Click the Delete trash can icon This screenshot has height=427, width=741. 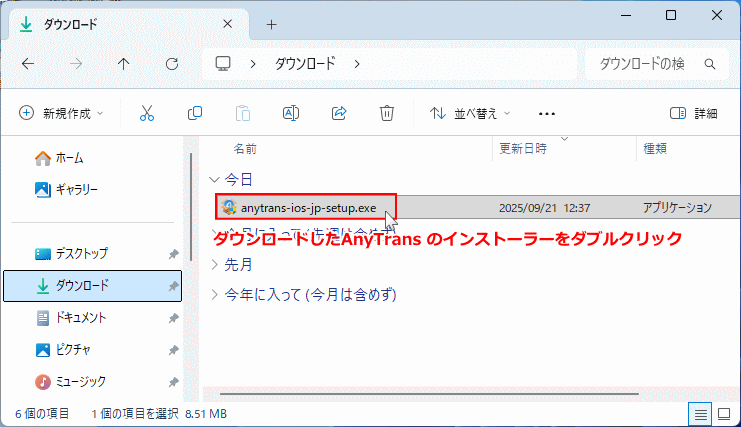(x=387, y=113)
